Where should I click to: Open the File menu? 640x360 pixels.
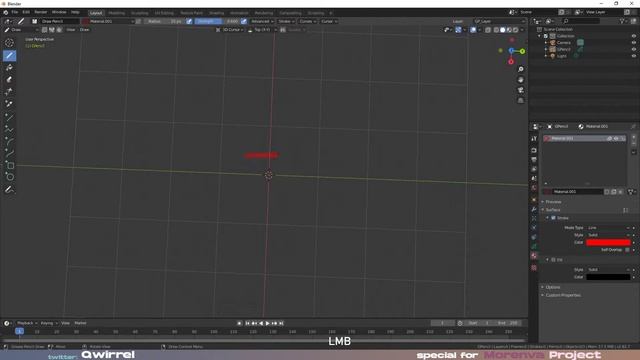pos(15,12)
